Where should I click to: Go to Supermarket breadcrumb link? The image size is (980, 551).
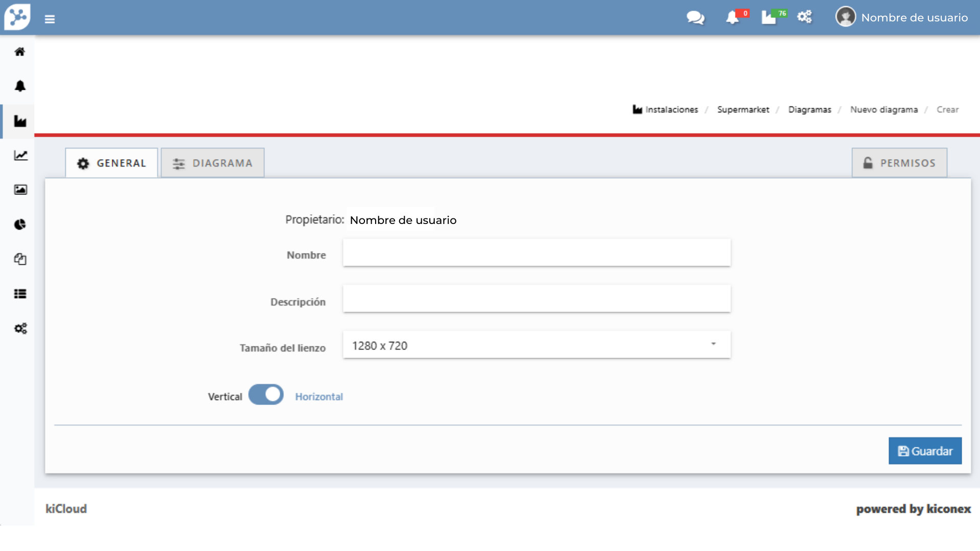point(743,110)
